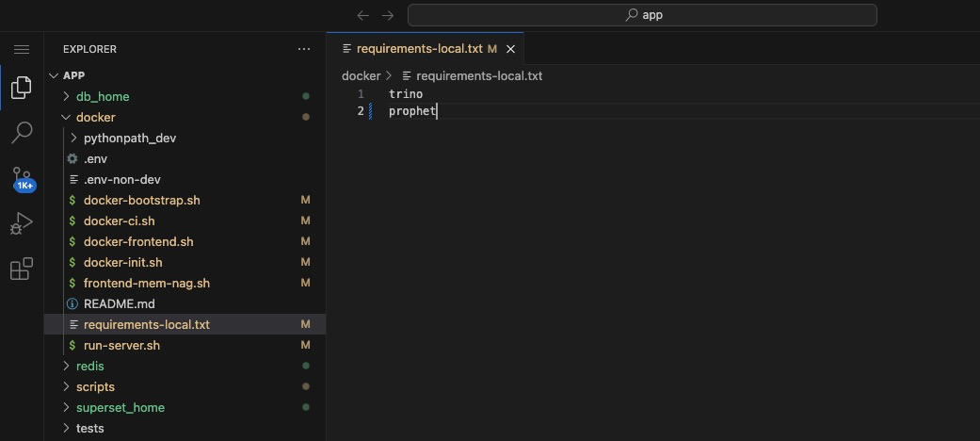
Task: Click the file icon in breadcrumb
Action: click(x=407, y=76)
